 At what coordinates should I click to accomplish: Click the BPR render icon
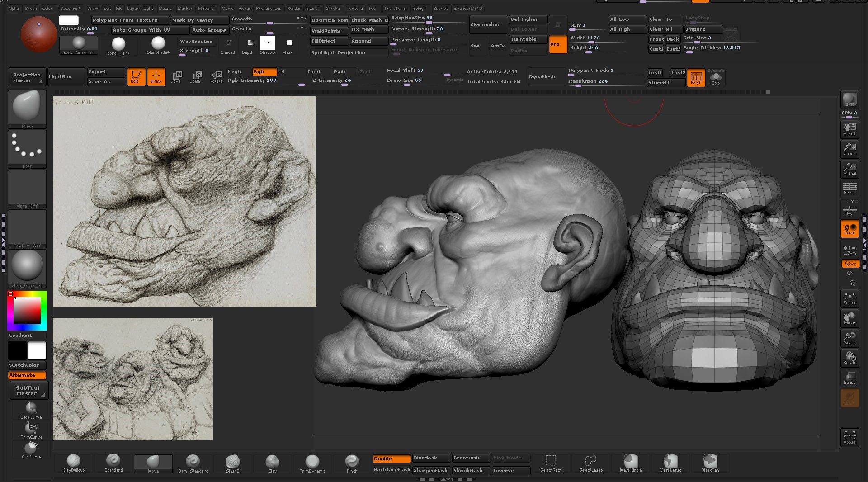849,100
